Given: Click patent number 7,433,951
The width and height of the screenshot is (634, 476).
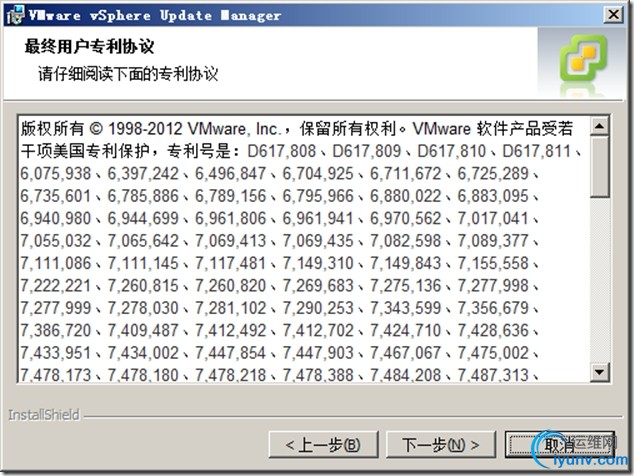Looking at the screenshot, I should (x=56, y=353).
